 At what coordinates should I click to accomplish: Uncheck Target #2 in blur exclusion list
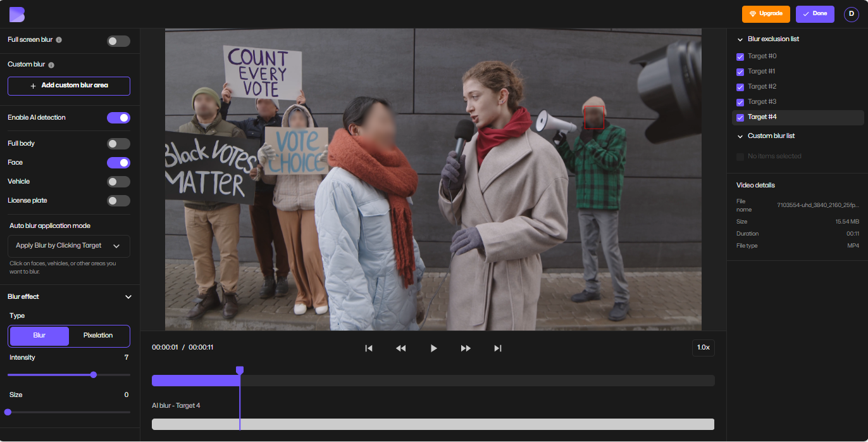pyautogui.click(x=740, y=87)
